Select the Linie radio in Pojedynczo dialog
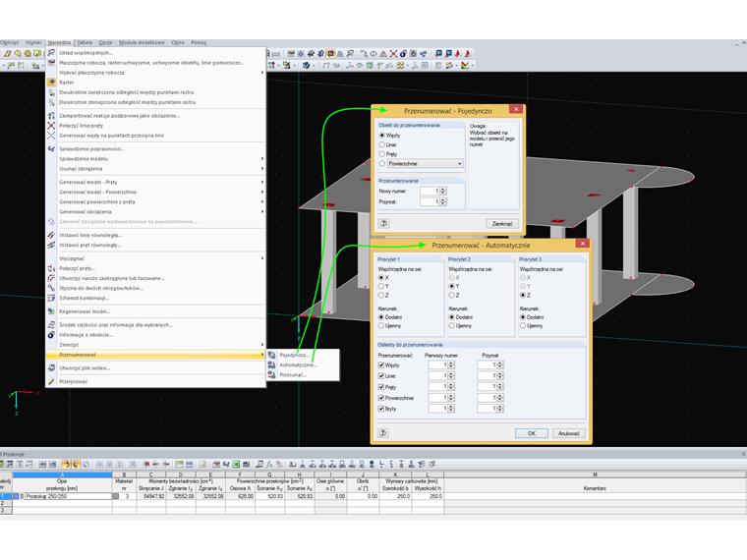 (382, 144)
